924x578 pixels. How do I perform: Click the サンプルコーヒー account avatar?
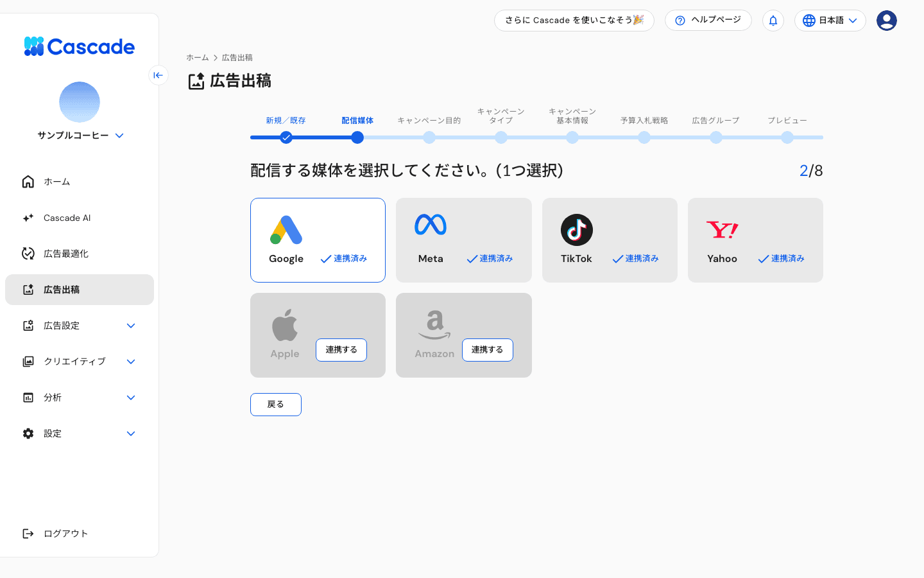tap(80, 102)
